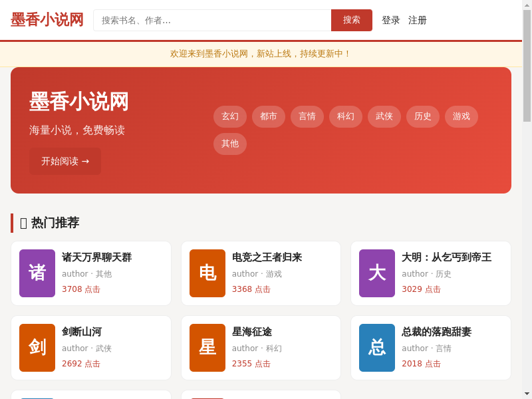Open novel title 剑断山河

pyautogui.click(x=82, y=332)
